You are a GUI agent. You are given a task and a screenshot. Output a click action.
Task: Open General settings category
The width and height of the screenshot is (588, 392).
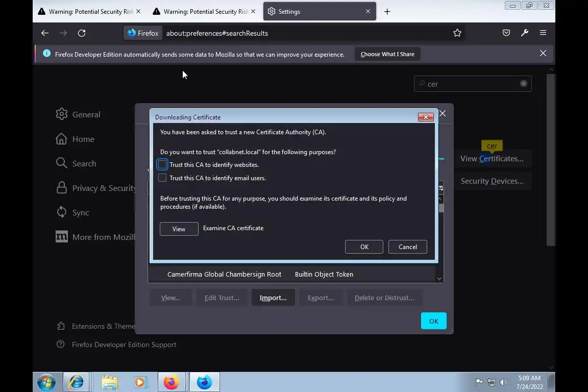[78, 114]
